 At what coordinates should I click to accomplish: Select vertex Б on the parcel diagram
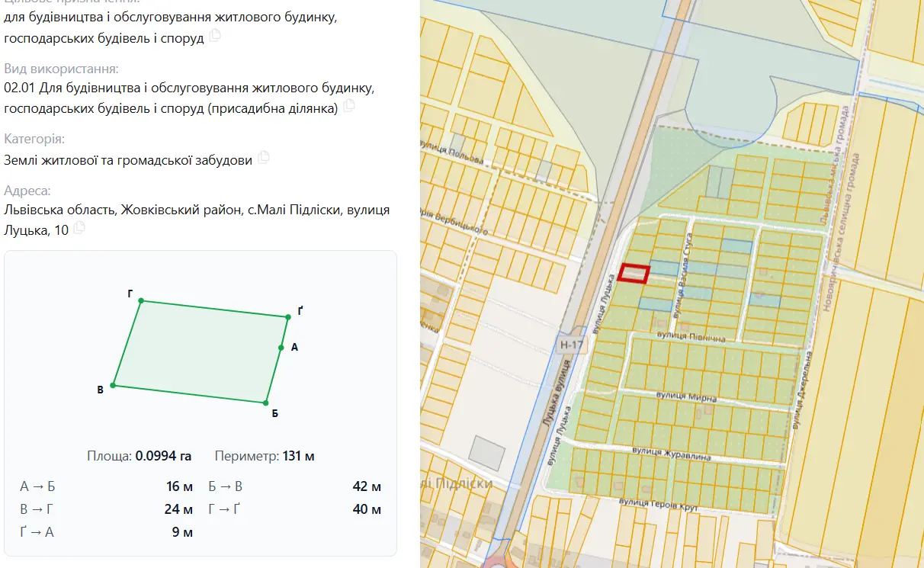tap(266, 403)
